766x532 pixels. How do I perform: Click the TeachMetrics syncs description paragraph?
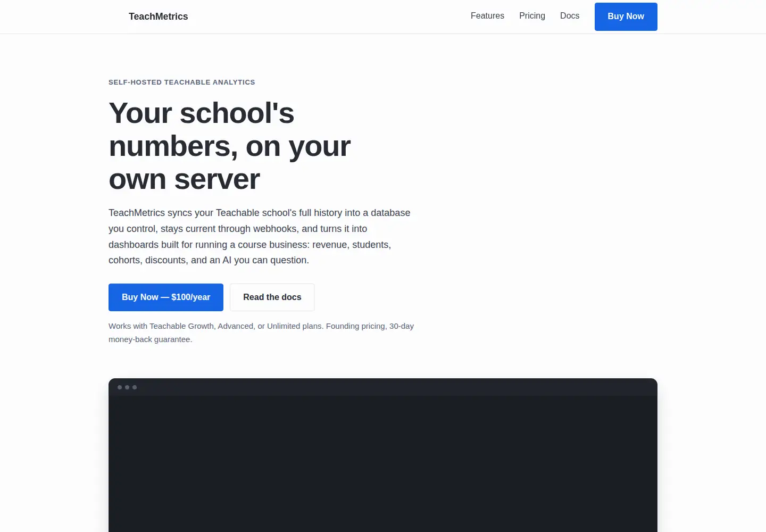pyautogui.click(x=260, y=236)
